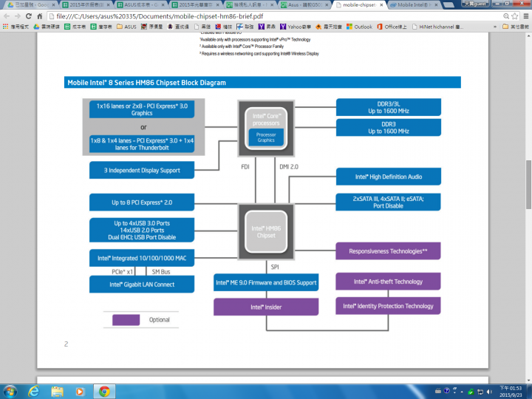
Task: Click the 'Intel Anti-theft Technology' block
Action: [x=388, y=282]
